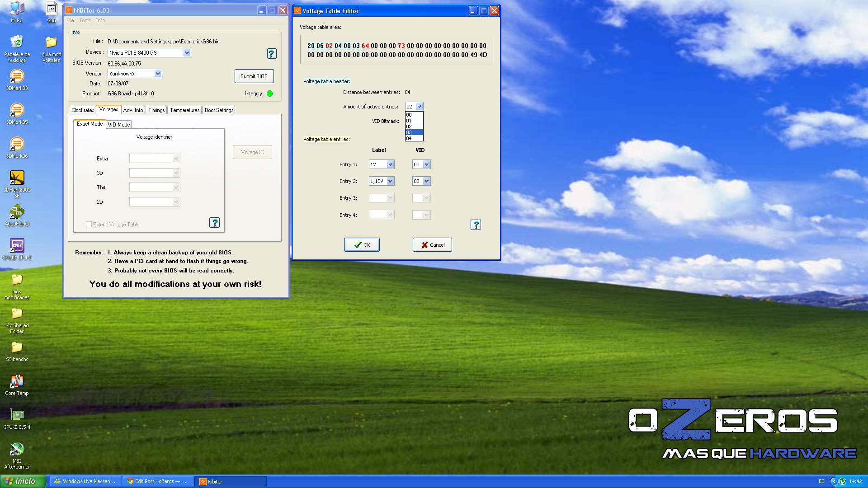Click the help icon next to the Device field
868x488 pixels.
tap(271, 54)
